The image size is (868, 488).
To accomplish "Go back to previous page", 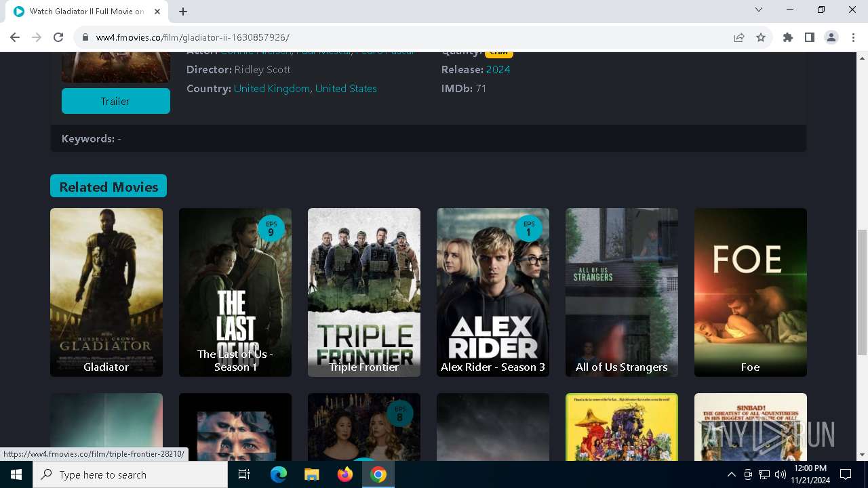I will tap(15, 37).
